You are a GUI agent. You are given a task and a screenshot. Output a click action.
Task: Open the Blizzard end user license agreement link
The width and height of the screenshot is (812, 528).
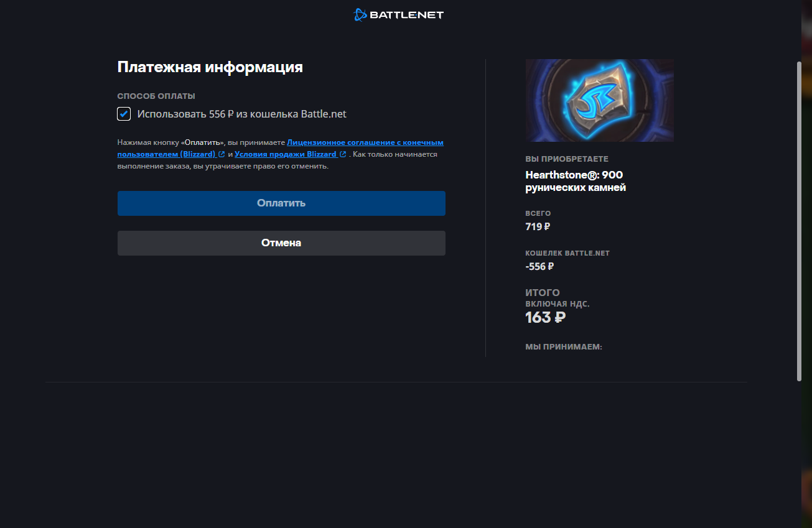tap(280, 148)
